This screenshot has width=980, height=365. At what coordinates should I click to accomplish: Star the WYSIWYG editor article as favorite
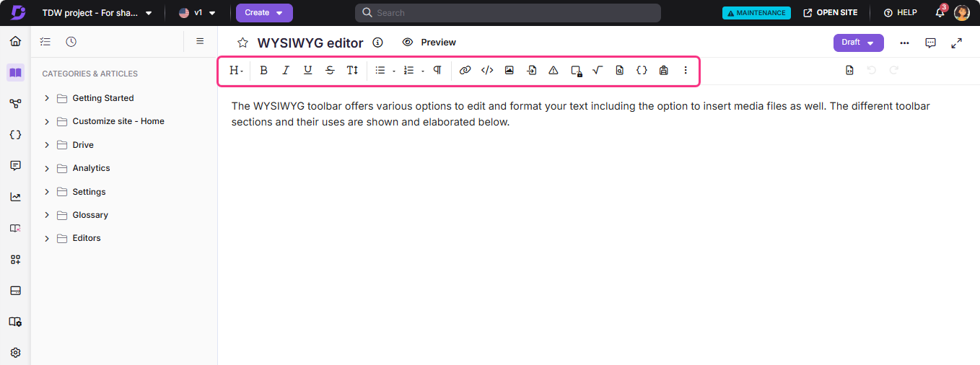pyautogui.click(x=243, y=43)
